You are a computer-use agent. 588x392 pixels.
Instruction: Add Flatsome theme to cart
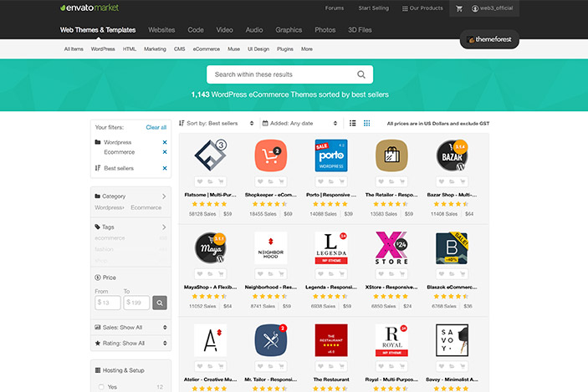[x=221, y=181]
